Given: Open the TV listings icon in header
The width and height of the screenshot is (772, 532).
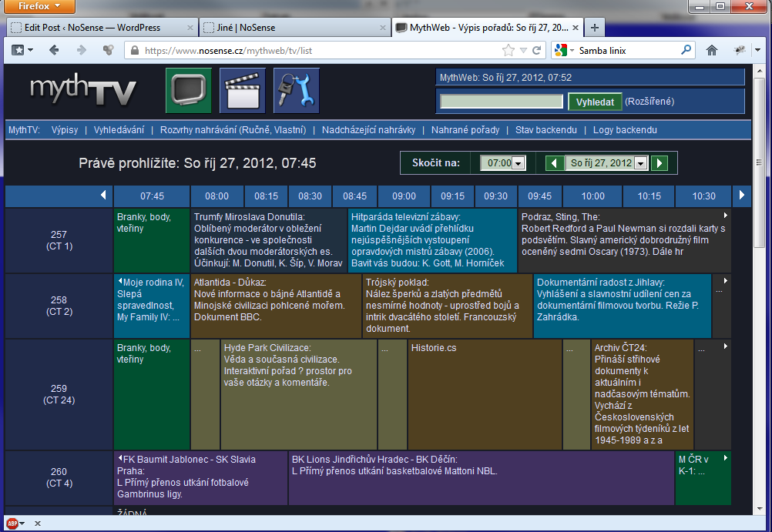Looking at the screenshot, I should coord(189,91).
